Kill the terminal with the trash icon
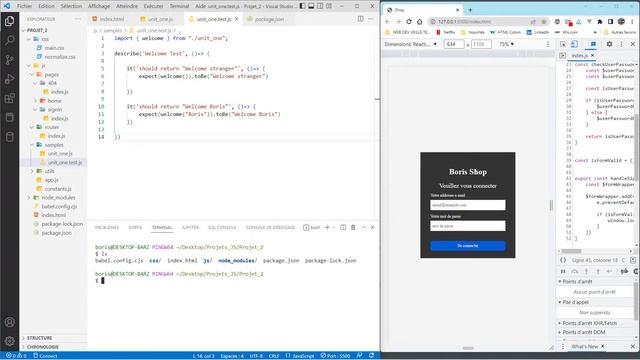Image resolution: width=640 pixels, height=360 pixels. 353,227
